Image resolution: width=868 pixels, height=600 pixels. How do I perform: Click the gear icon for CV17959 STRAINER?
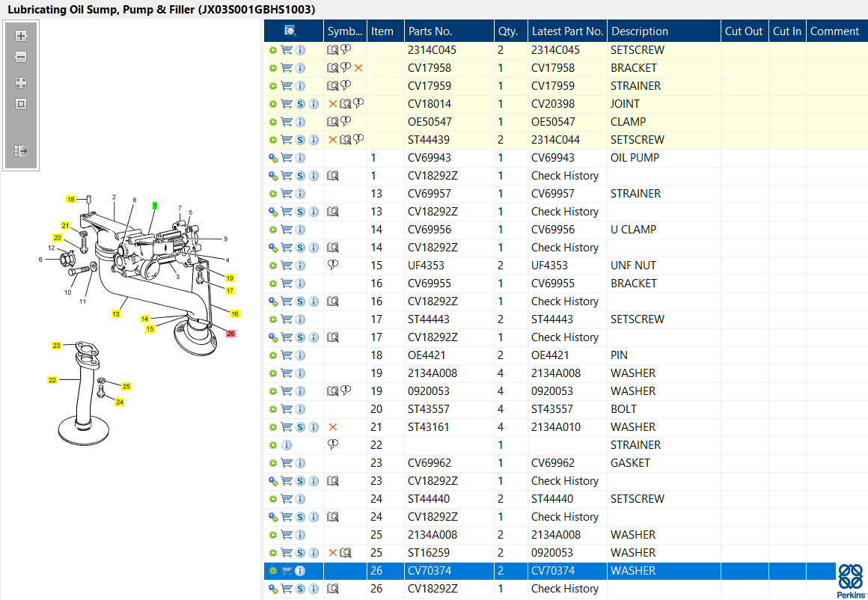coord(273,86)
